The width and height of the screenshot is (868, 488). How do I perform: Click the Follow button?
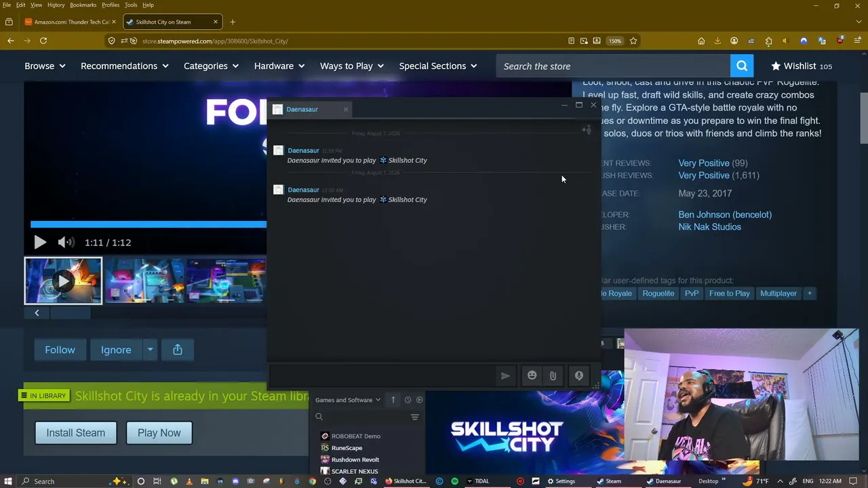tap(60, 350)
